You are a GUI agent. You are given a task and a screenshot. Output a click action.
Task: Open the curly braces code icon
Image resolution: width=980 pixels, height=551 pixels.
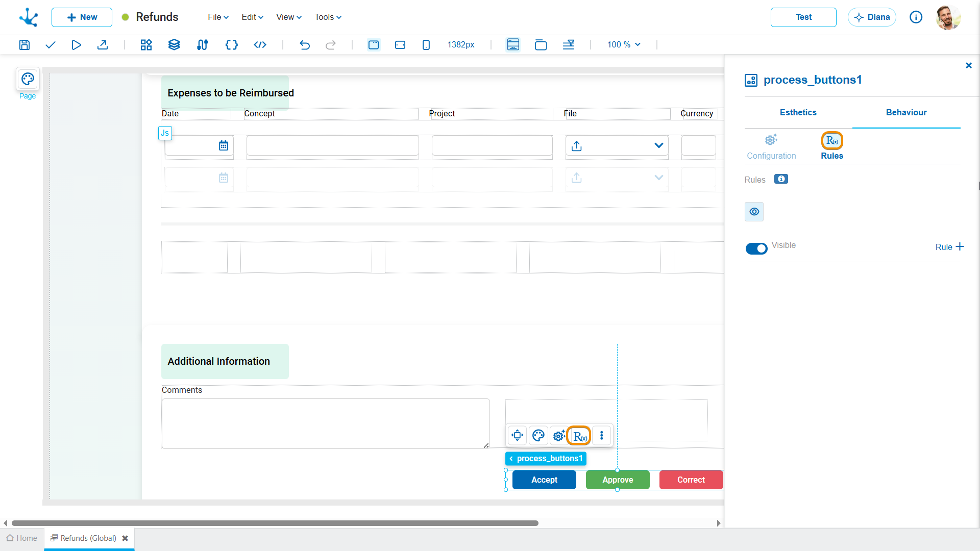(x=231, y=45)
